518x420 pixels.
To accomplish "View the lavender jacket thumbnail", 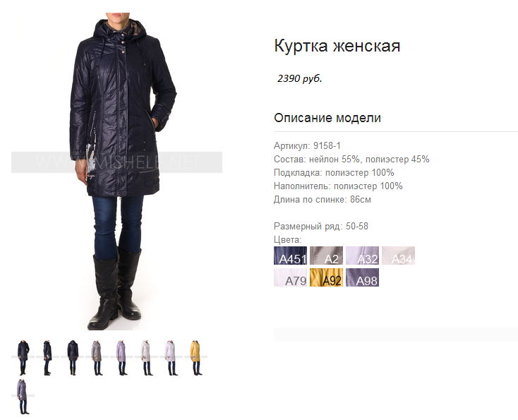I will coord(122,357).
